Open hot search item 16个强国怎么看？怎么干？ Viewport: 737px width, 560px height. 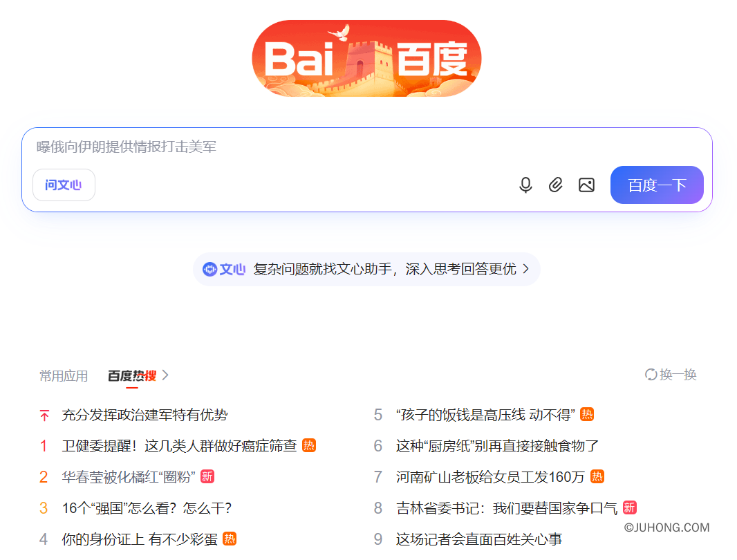coord(145,508)
